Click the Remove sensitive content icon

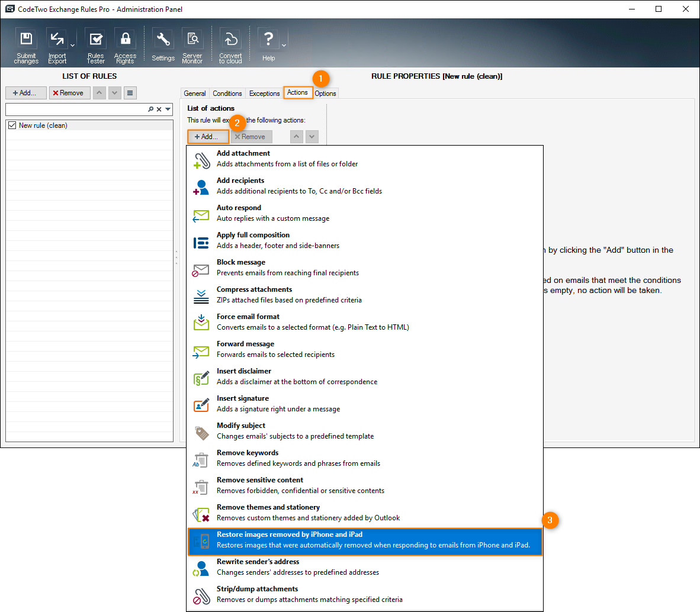[x=201, y=487]
